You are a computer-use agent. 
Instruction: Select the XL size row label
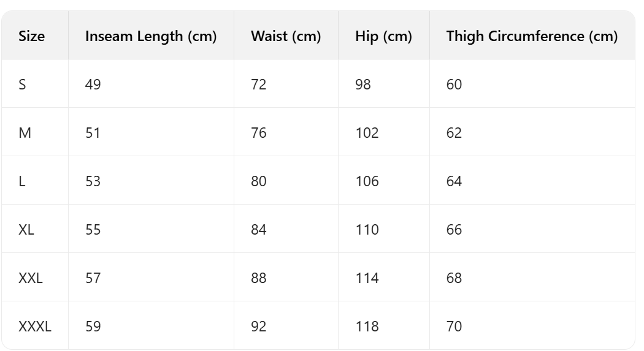[26, 230]
